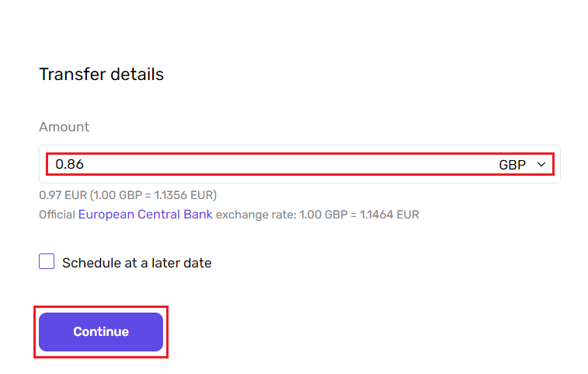Follow the purple 'European Central Bank' hyperlink
588x374 pixels.
pyautogui.click(x=145, y=214)
